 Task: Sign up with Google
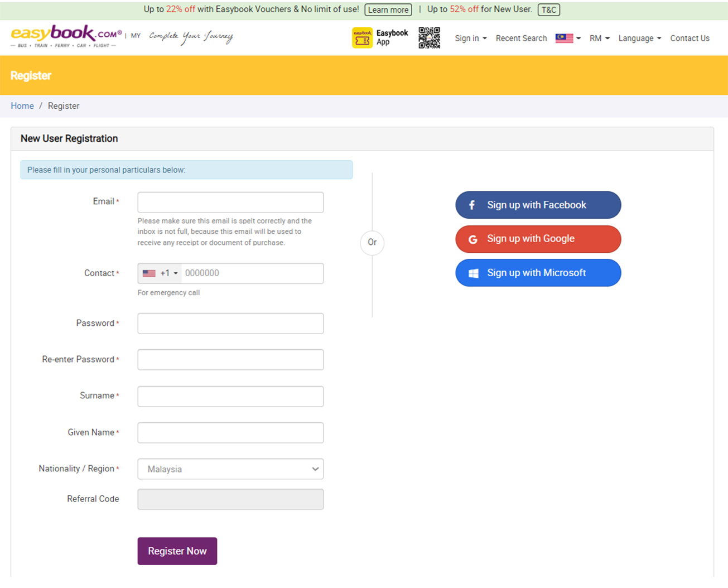click(x=538, y=239)
